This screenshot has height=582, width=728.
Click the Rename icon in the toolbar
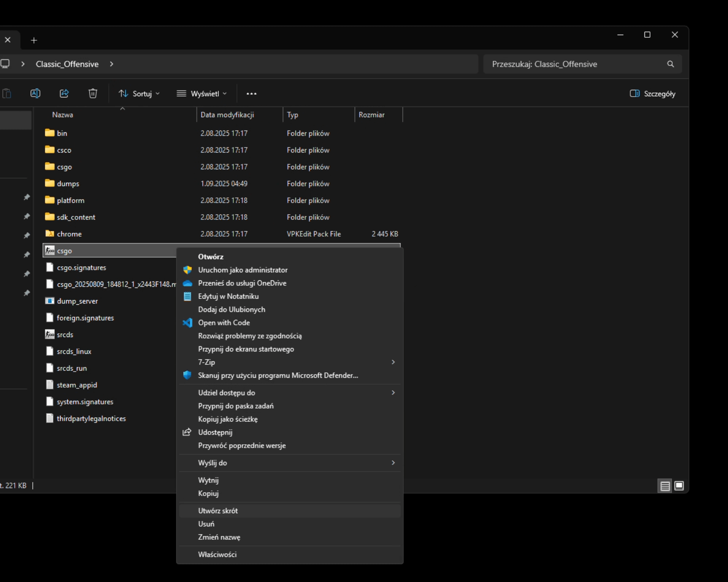pyautogui.click(x=35, y=94)
